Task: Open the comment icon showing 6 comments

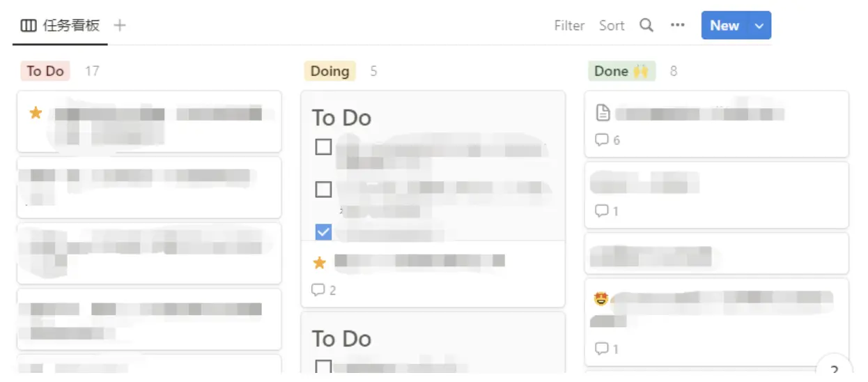Action: tap(602, 140)
